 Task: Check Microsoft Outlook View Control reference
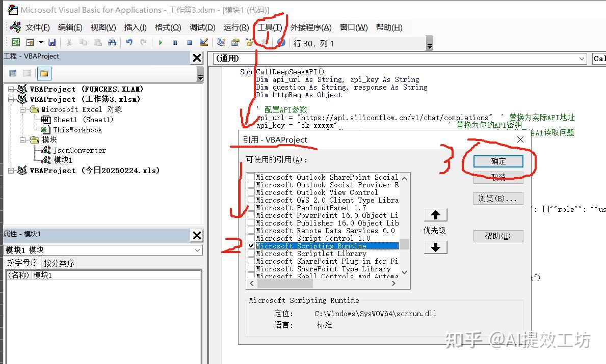[251, 192]
